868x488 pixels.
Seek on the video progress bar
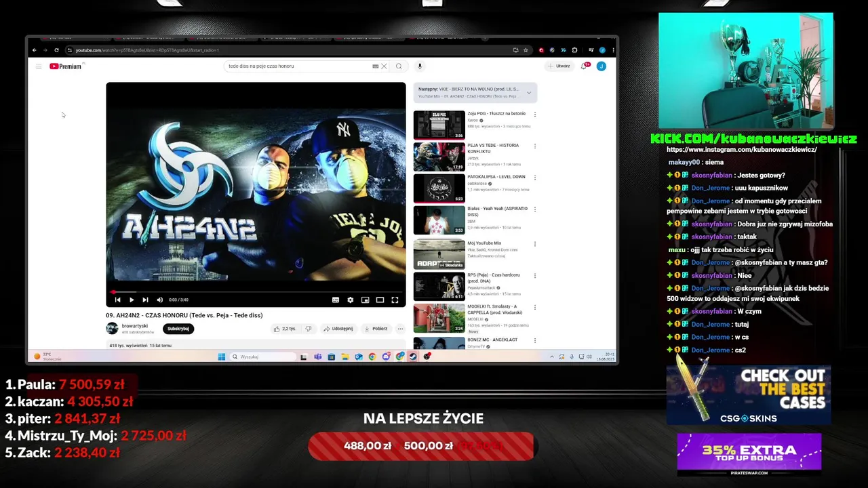click(256, 292)
